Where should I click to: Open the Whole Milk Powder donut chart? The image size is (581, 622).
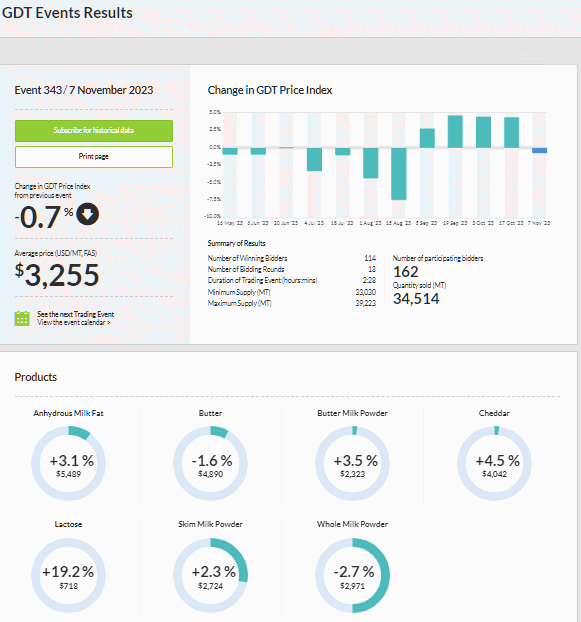pyautogui.click(x=353, y=575)
